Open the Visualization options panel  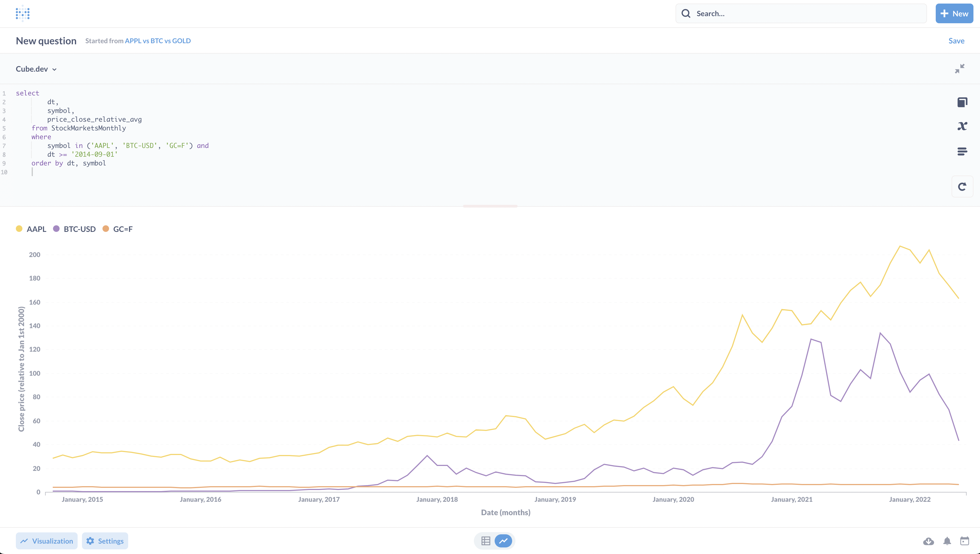point(46,541)
